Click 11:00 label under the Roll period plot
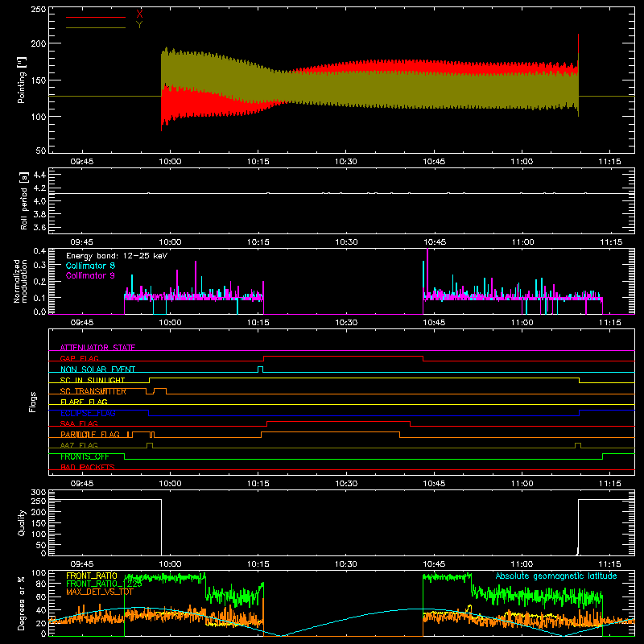This screenshot has height=644, width=644. 522,242
